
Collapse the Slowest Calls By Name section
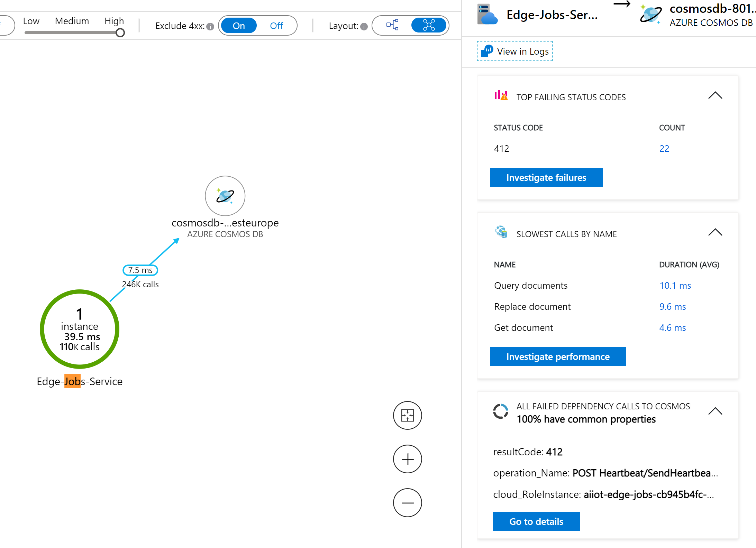pyautogui.click(x=715, y=232)
